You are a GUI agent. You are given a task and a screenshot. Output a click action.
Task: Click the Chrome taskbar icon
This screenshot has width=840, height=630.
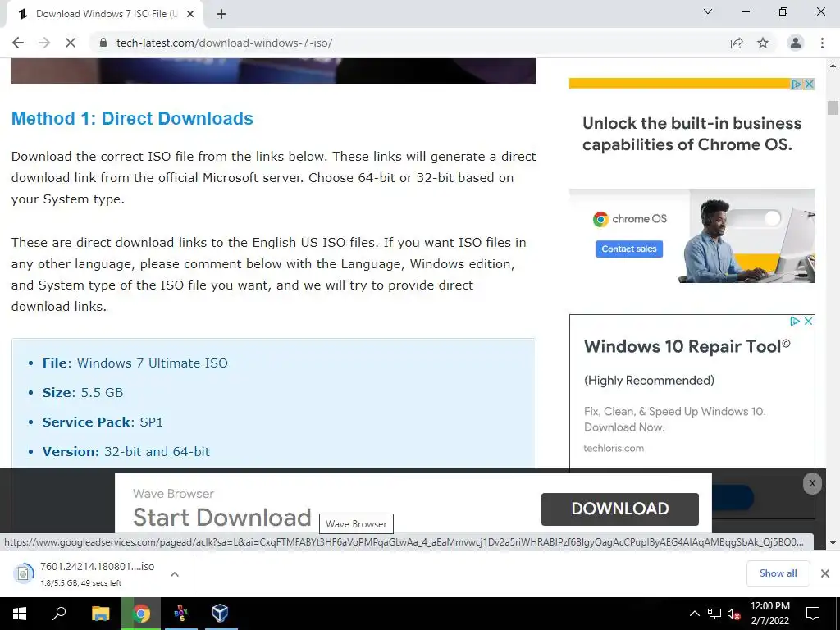click(141, 614)
